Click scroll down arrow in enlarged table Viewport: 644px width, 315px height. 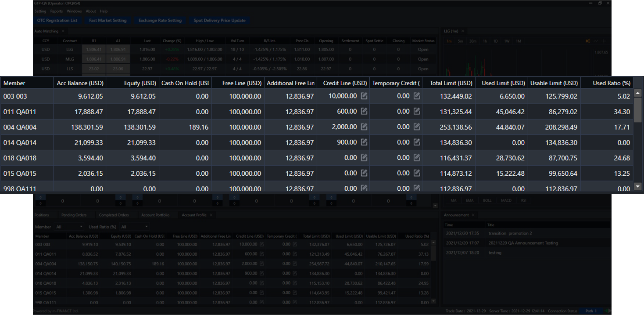tap(638, 187)
